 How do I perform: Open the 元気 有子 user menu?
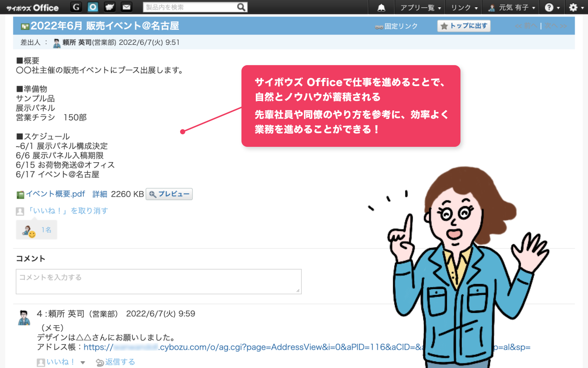[x=512, y=8]
